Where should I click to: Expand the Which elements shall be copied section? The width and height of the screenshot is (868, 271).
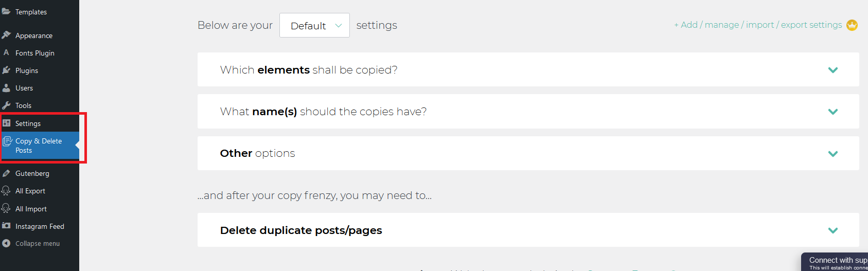click(528, 69)
